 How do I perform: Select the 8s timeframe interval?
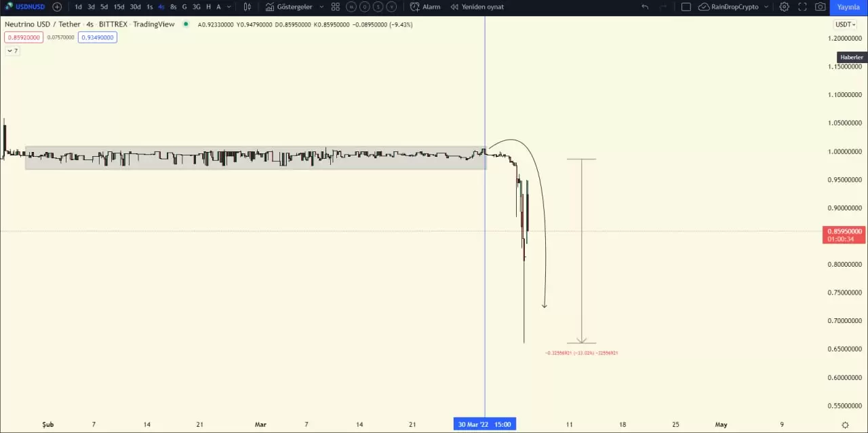pos(173,7)
